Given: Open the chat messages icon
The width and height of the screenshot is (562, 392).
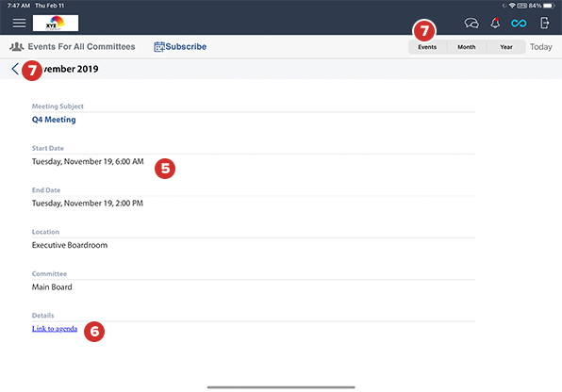Looking at the screenshot, I should tap(471, 24).
